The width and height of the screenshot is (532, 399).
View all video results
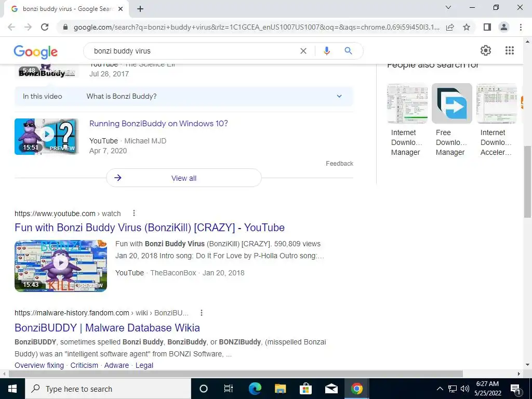click(x=183, y=178)
